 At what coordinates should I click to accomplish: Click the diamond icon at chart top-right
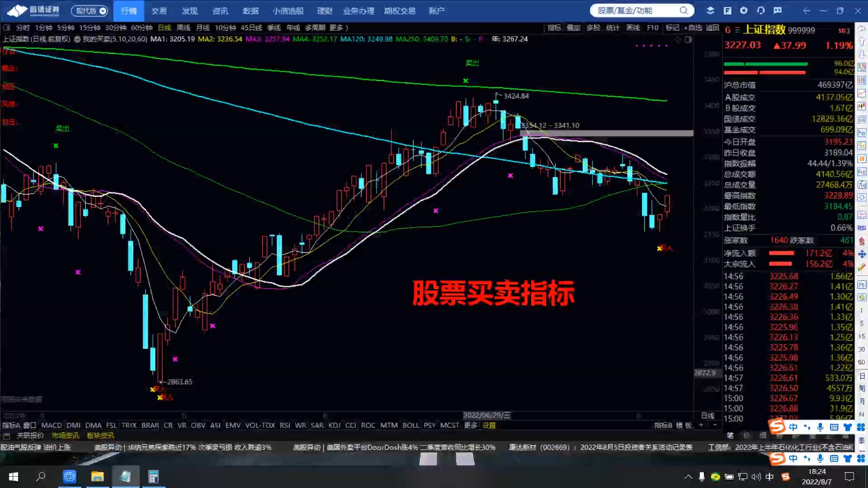tap(678, 40)
